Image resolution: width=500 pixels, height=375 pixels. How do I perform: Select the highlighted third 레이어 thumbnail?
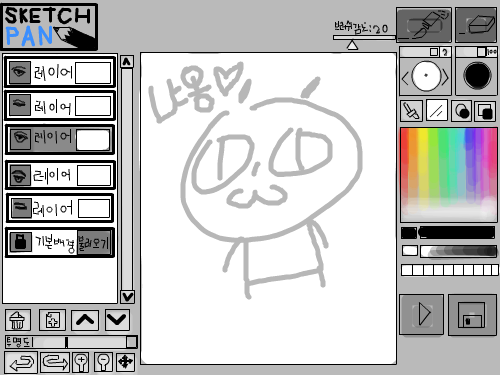[x=93, y=140]
